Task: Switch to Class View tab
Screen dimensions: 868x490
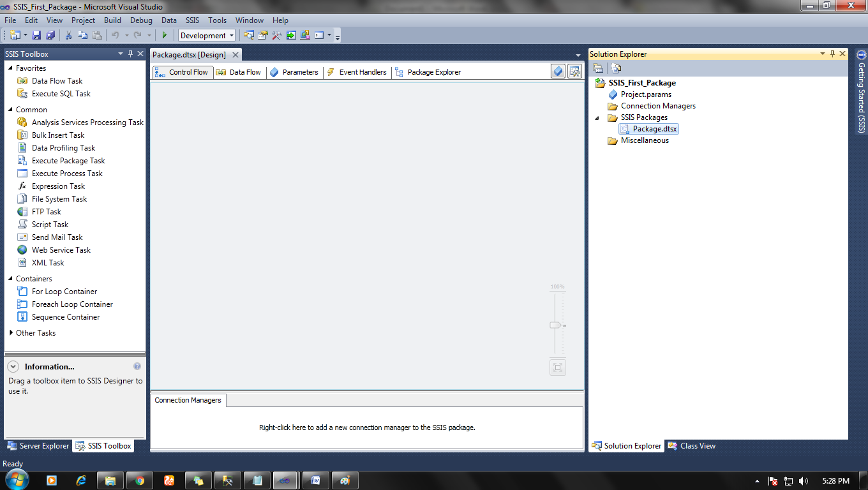Action: [x=692, y=446]
